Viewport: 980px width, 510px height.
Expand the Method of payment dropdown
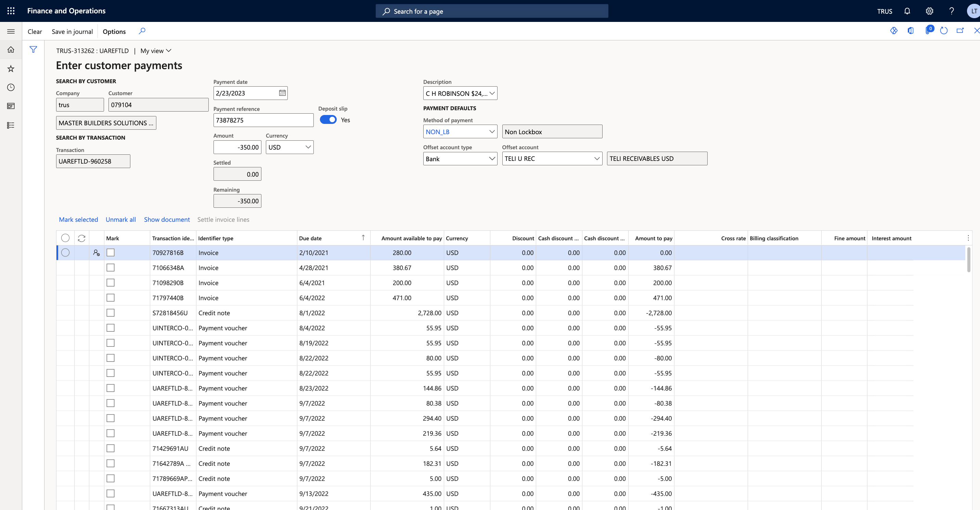coord(491,132)
